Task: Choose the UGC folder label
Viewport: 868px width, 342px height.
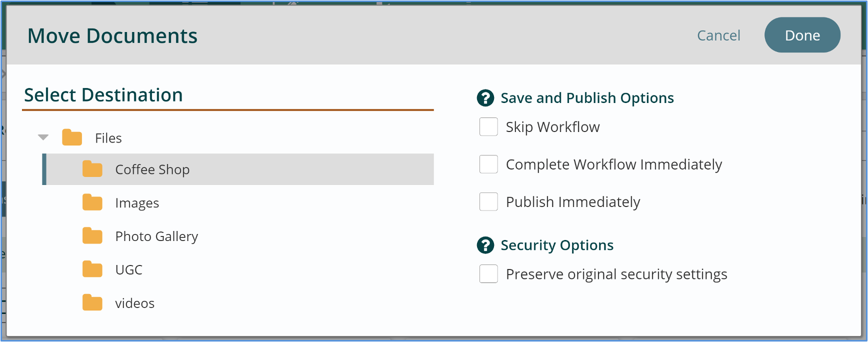Action: 129,270
